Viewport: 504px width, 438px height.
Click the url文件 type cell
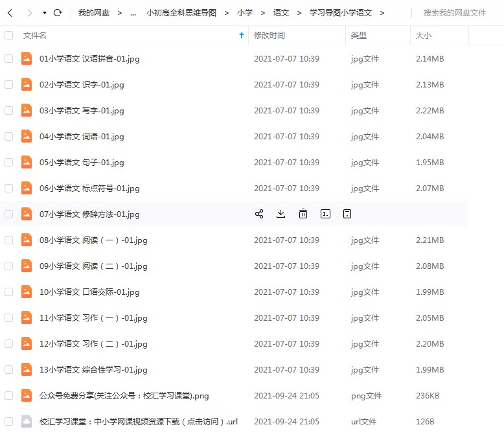pos(363,422)
